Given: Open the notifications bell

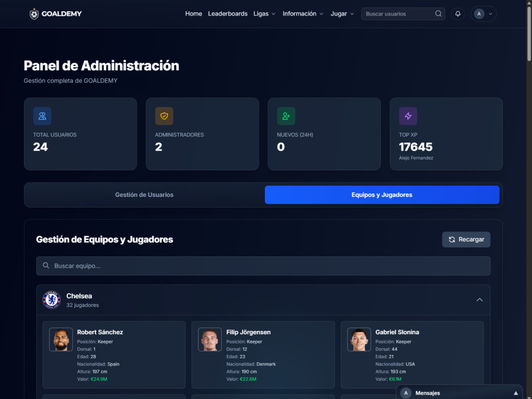Looking at the screenshot, I should tap(458, 14).
